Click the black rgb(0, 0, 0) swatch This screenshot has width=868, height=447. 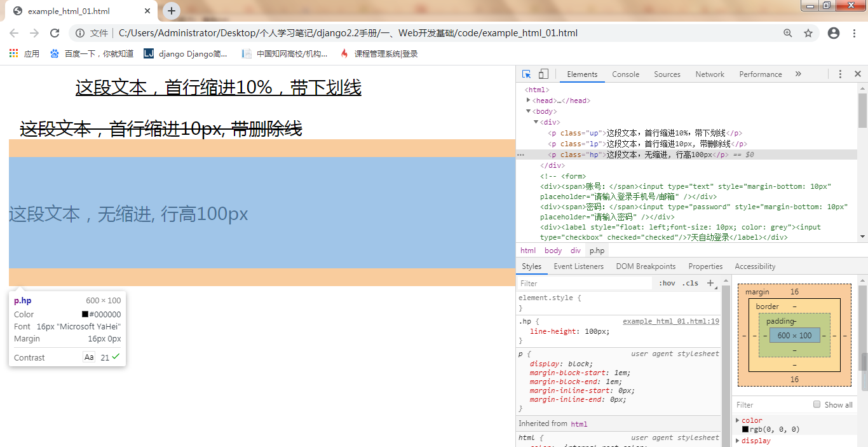pyautogui.click(x=745, y=429)
